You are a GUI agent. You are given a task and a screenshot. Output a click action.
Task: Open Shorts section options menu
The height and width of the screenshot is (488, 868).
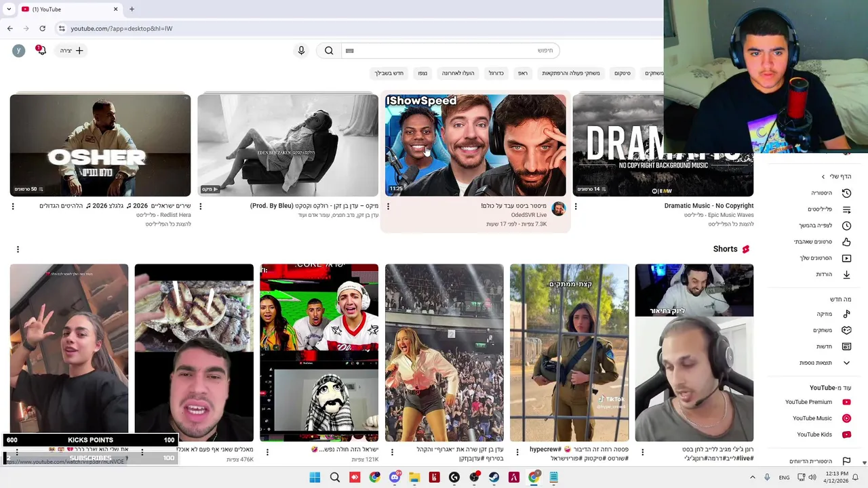coord(18,249)
